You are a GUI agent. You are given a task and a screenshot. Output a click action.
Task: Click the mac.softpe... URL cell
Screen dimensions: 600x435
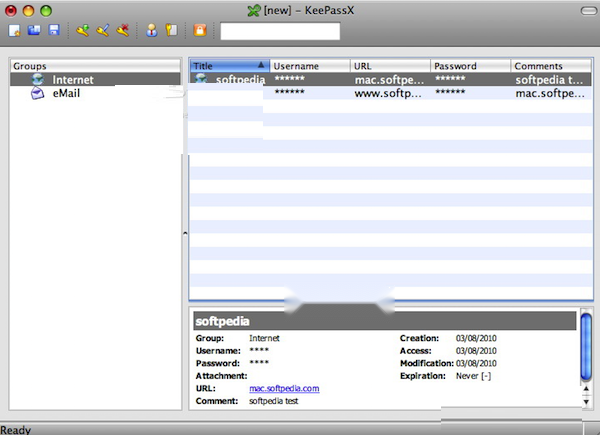[389, 80]
